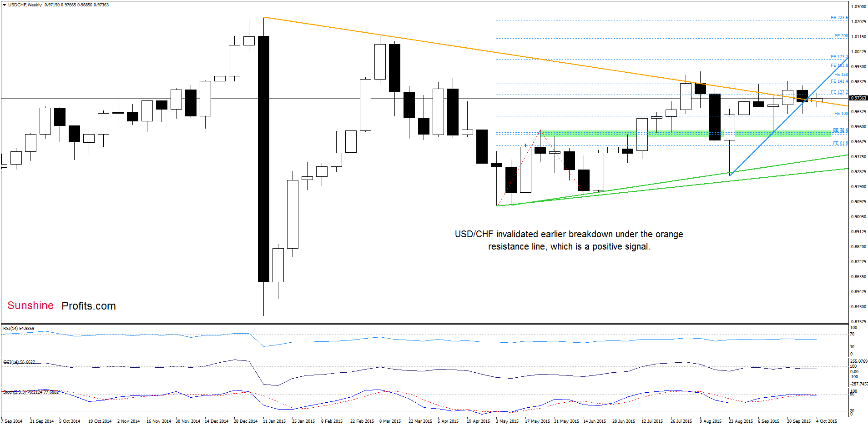
Task: Select the Stoch(5,3,3) indicator label
Action: 31,392
